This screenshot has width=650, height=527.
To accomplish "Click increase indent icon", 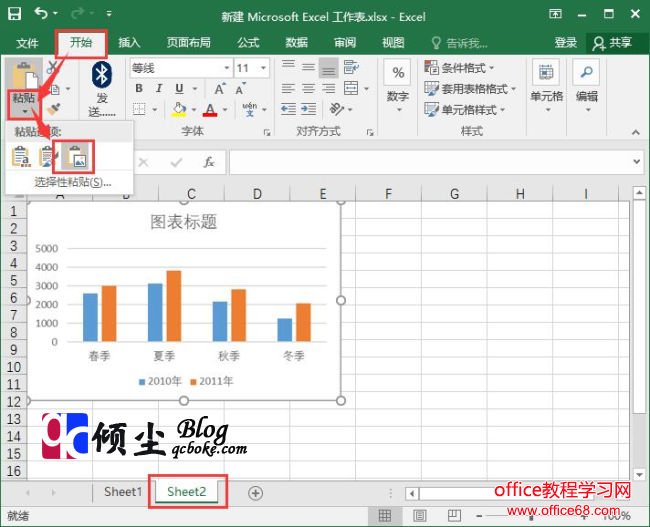I will 308,109.
